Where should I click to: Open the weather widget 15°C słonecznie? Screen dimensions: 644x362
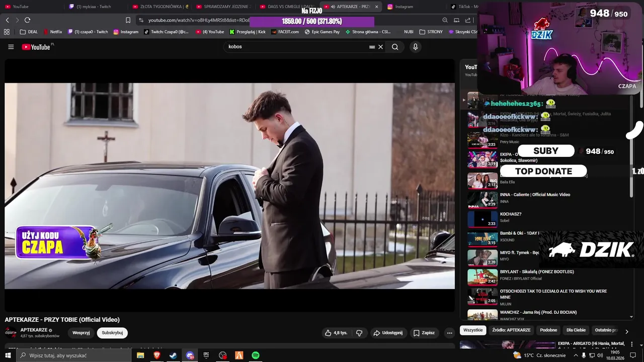point(539,355)
